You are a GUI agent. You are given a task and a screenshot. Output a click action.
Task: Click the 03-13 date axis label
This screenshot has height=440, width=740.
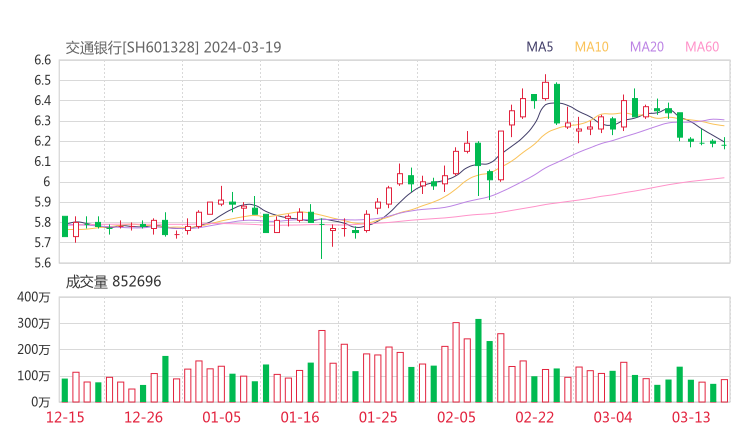691,417
